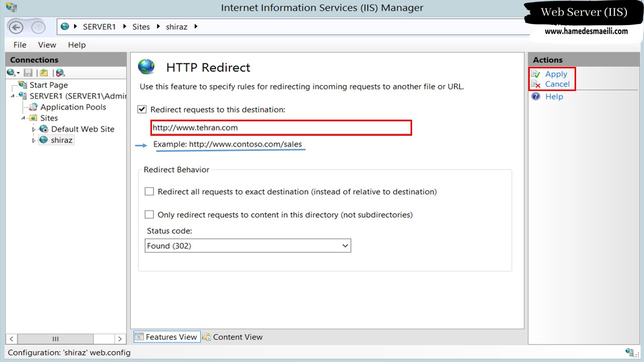Click the IIS Manager title bar icon
644x362 pixels.
pos(11,7)
